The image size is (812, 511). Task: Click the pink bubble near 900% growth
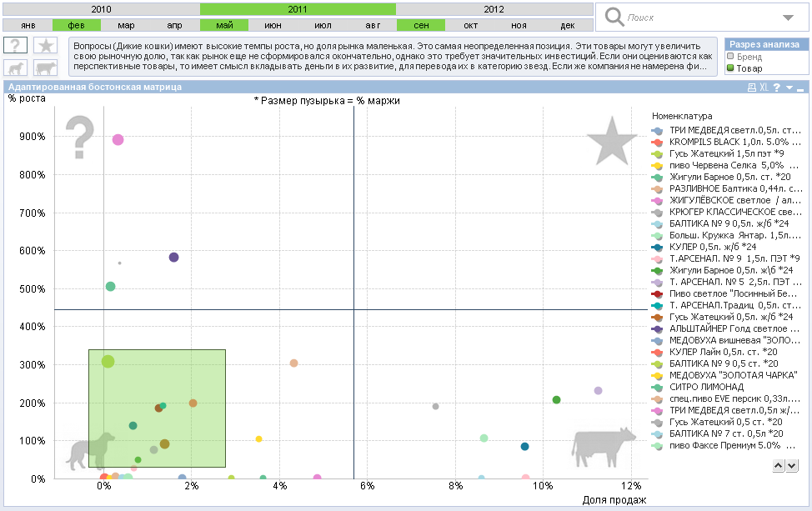click(118, 140)
